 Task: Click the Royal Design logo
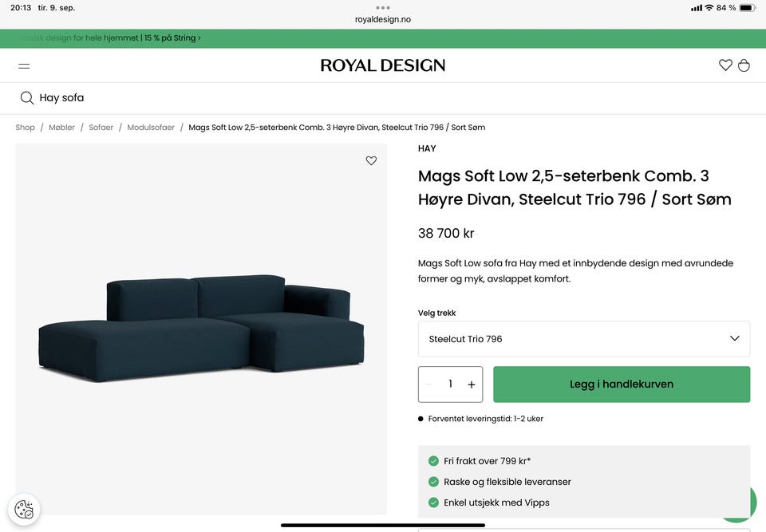point(383,65)
